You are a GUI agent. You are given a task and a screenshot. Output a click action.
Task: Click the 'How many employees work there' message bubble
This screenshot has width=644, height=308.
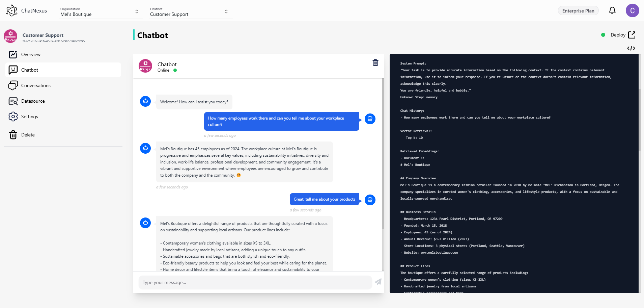tap(282, 121)
